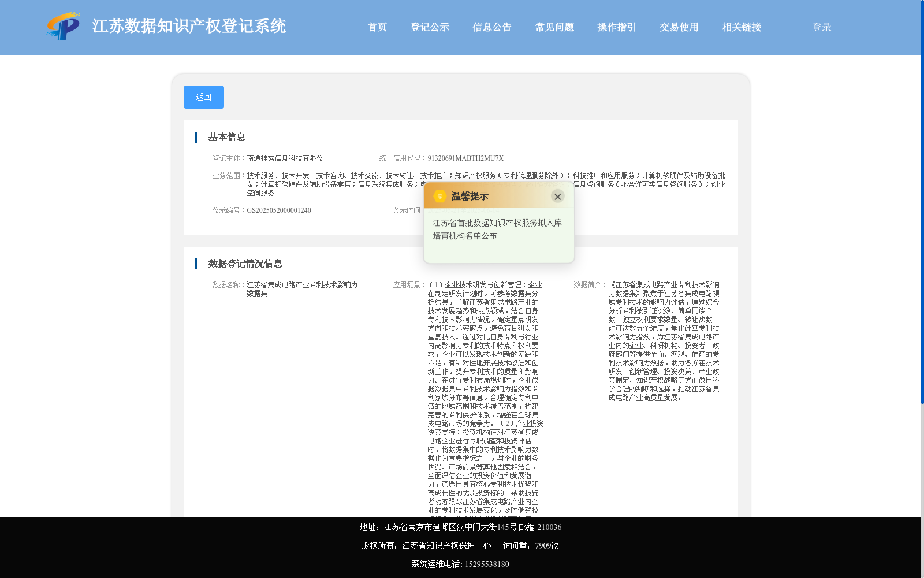
Task: Click the 业务范围 description text
Action: click(486, 184)
